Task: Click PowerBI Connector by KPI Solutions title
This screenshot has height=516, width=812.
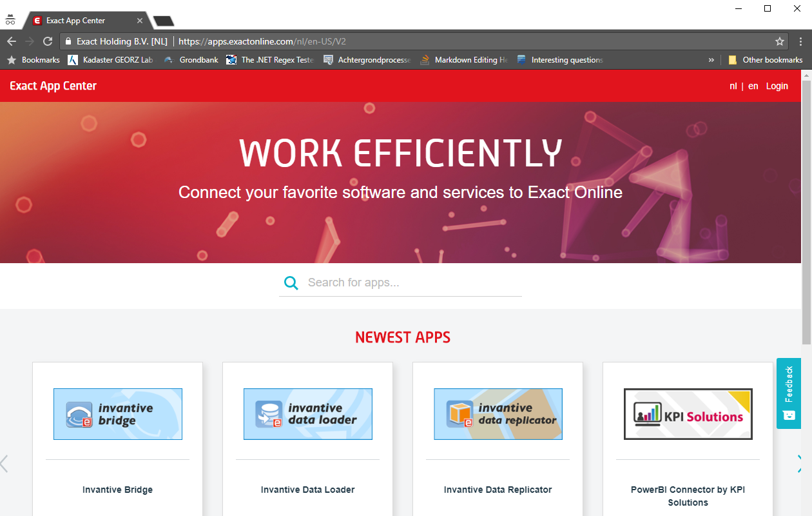Action: (x=688, y=496)
